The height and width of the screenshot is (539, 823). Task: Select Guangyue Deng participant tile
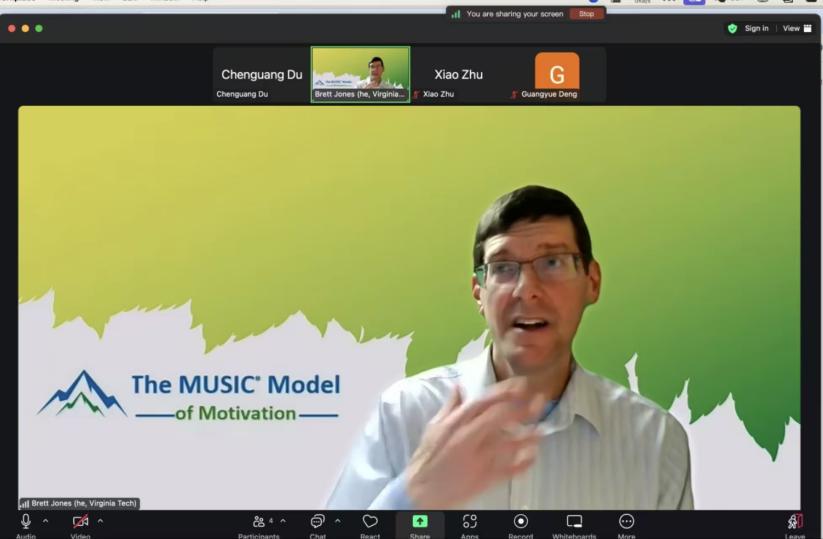pyautogui.click(x=557, y=73)
